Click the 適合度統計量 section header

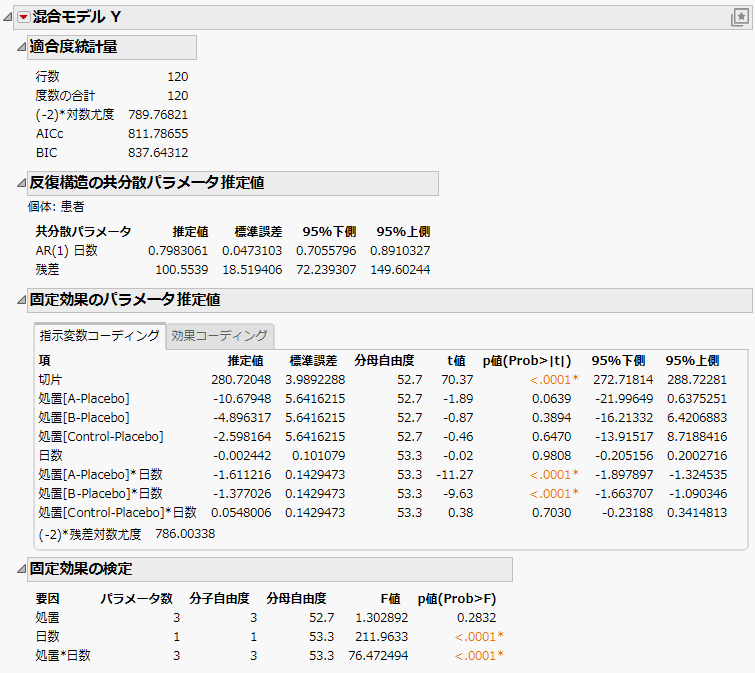click(x=112, y=47)
